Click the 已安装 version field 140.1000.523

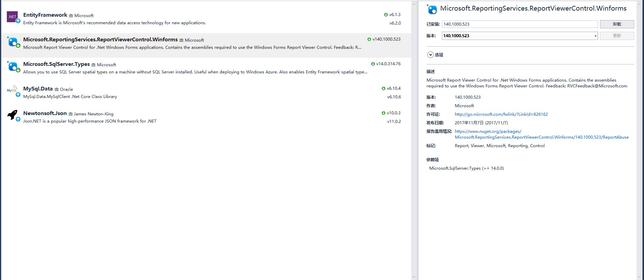(x=520, y=24)
